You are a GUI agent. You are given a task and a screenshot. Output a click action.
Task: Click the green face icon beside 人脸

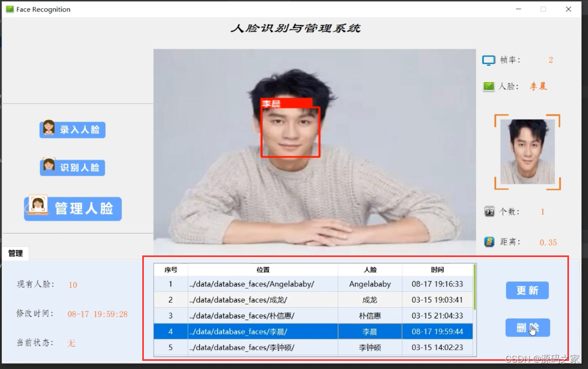(x=489, y=86)
